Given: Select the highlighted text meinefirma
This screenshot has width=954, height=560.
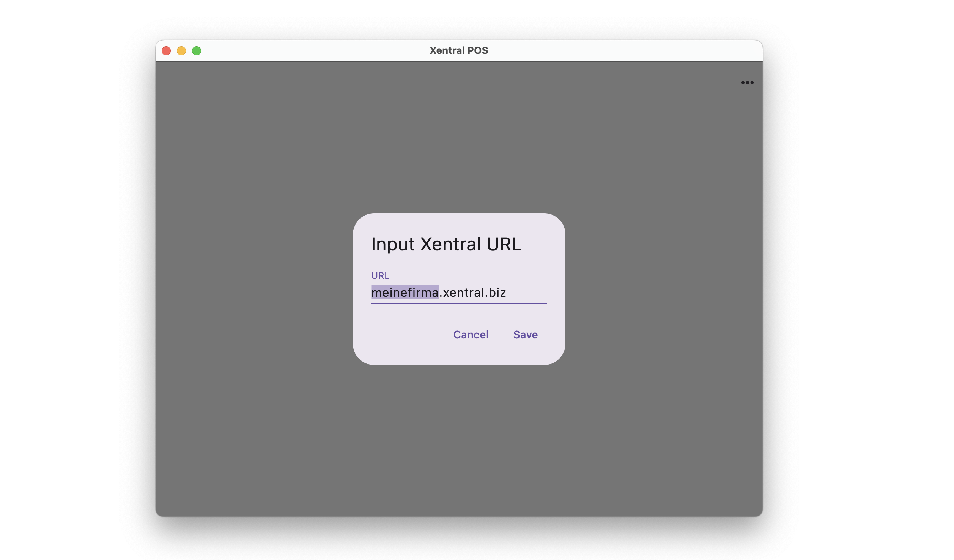Looking at the screenshot, I should (405, 292).
